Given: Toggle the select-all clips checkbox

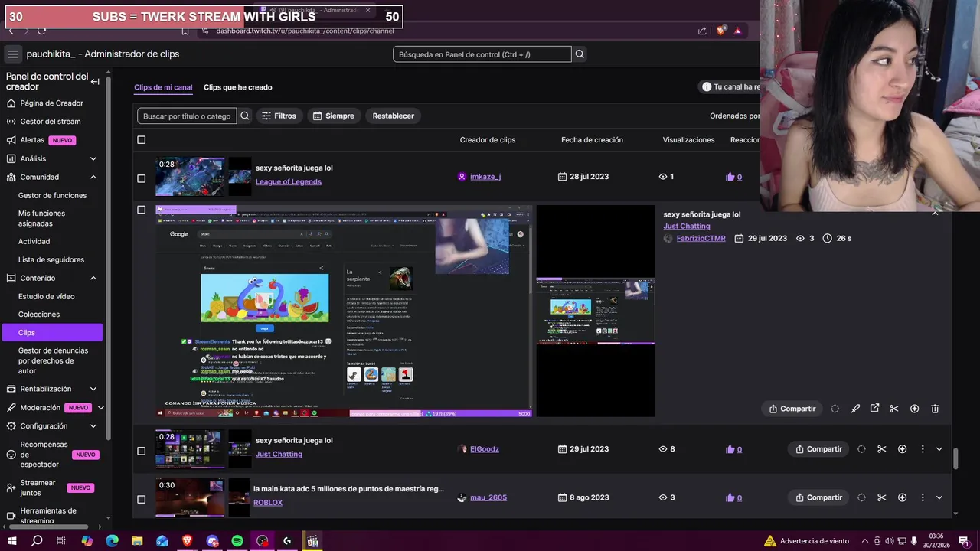Looking at the screenshot, I should tap(141, 140).
